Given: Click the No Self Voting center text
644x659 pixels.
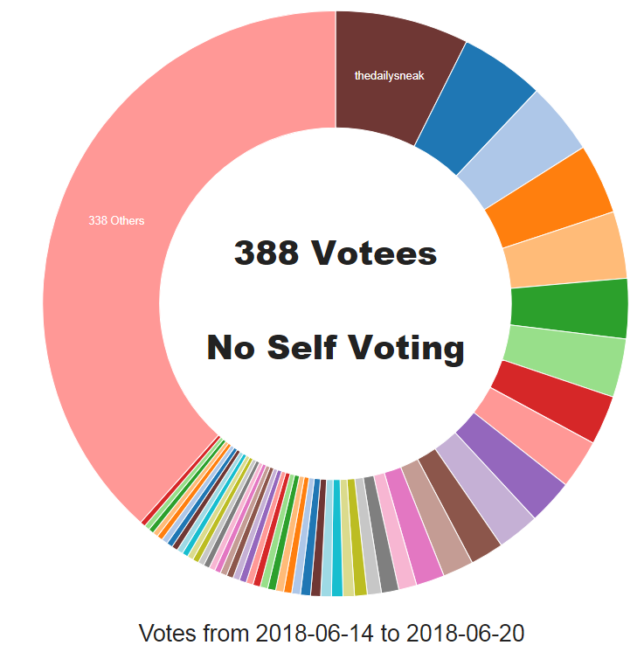Looking at the screenshot, I should [336, 348].
